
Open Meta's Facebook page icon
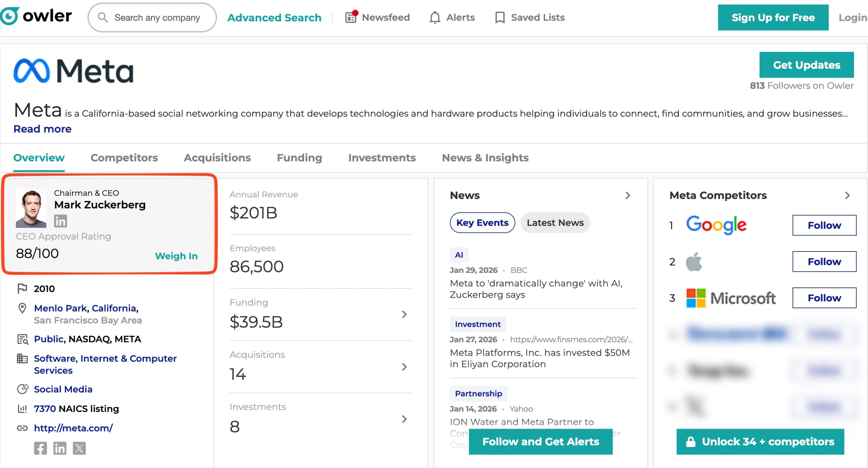[x=40, y=448]
